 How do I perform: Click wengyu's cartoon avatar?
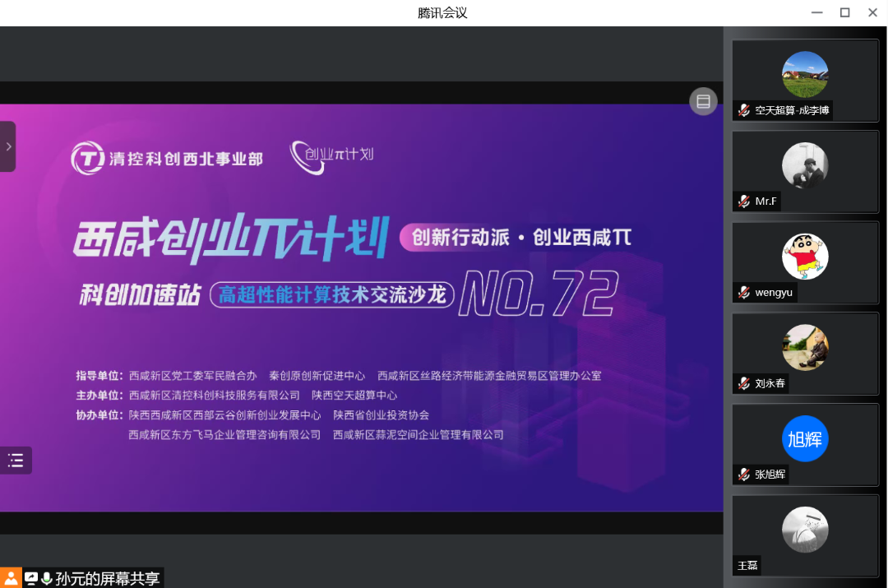804,256
